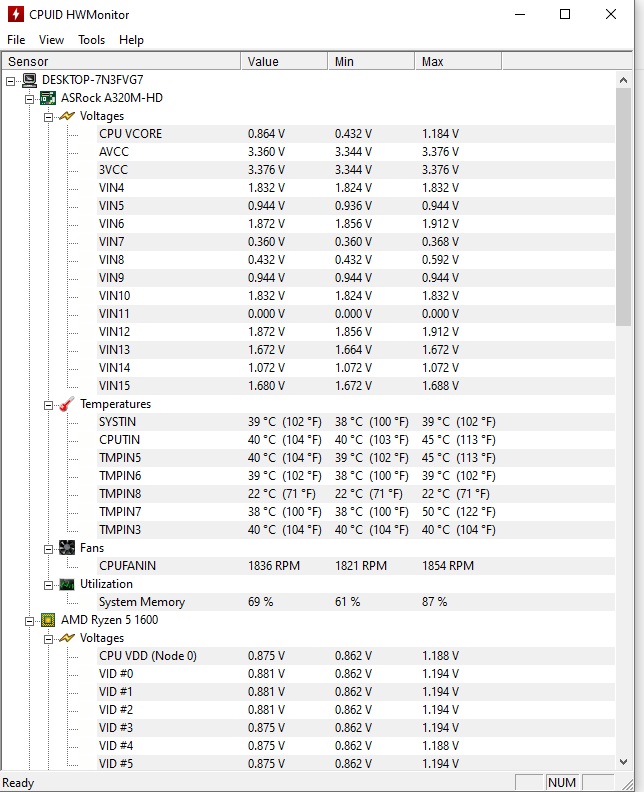The width and height of the screenshot is (644, 792).
Task: Minimize the HWMonitor window
Action: (x=520, y=14)
